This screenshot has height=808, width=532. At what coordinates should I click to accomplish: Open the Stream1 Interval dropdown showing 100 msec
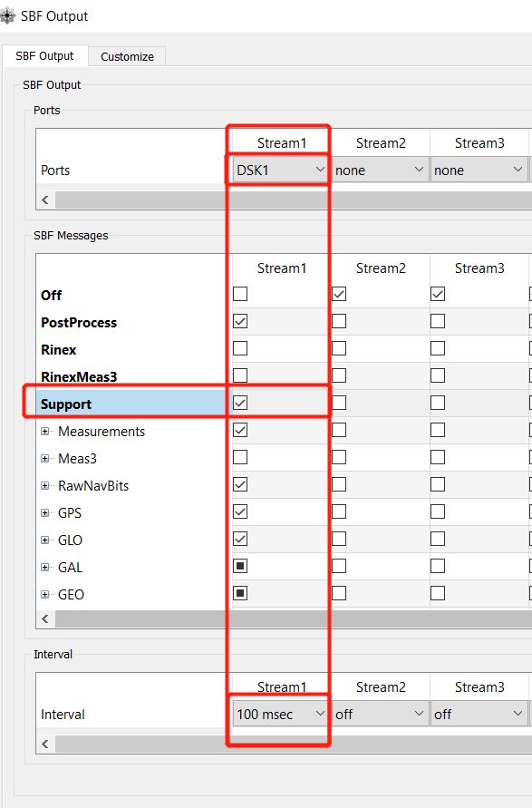click(x=280, y=715)
